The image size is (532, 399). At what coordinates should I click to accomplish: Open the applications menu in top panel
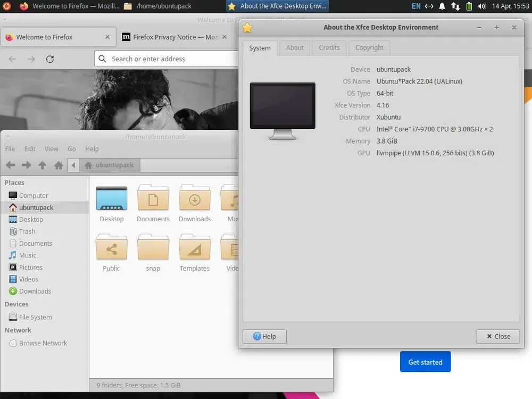click(x=6, y=6)
